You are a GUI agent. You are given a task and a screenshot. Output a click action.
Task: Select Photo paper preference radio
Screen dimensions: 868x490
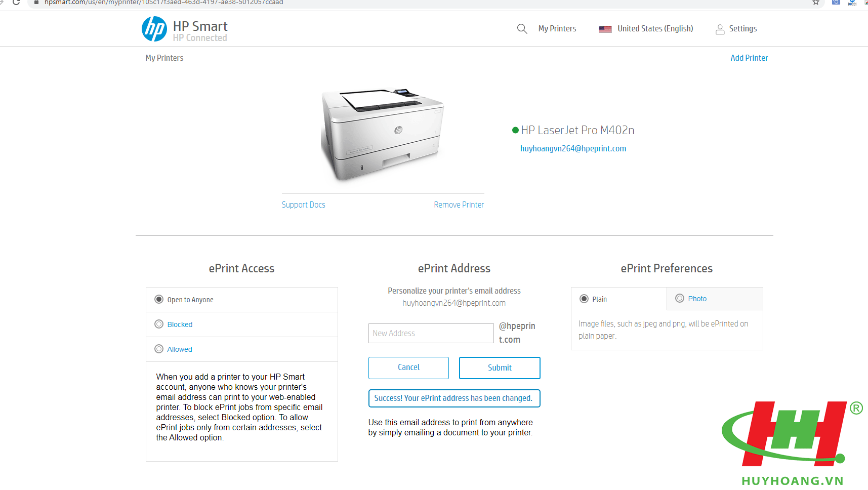680,298
